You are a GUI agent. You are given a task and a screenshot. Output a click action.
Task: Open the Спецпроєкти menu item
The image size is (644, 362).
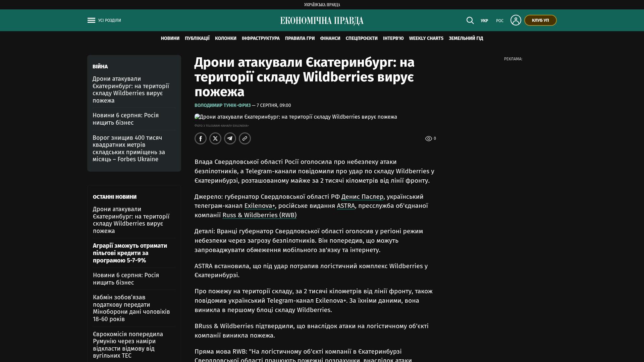pyautogui.click(x=362, y=39)
